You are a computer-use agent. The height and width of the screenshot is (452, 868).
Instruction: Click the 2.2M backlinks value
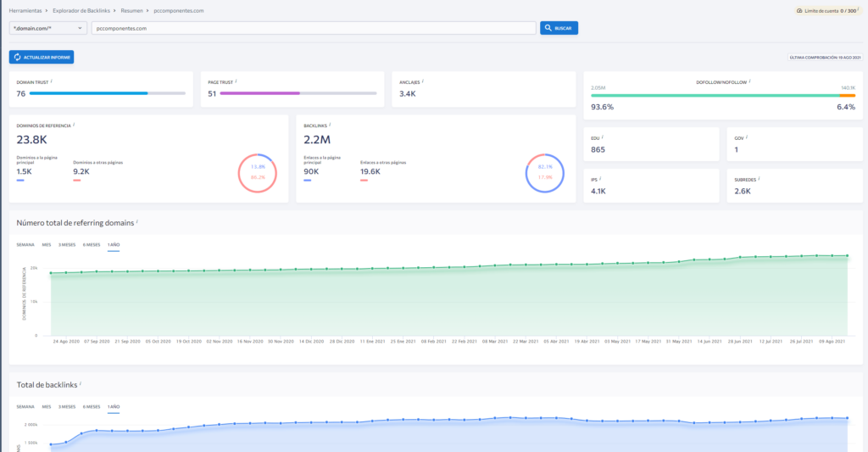pyautogui.click(x=317, y=140)
